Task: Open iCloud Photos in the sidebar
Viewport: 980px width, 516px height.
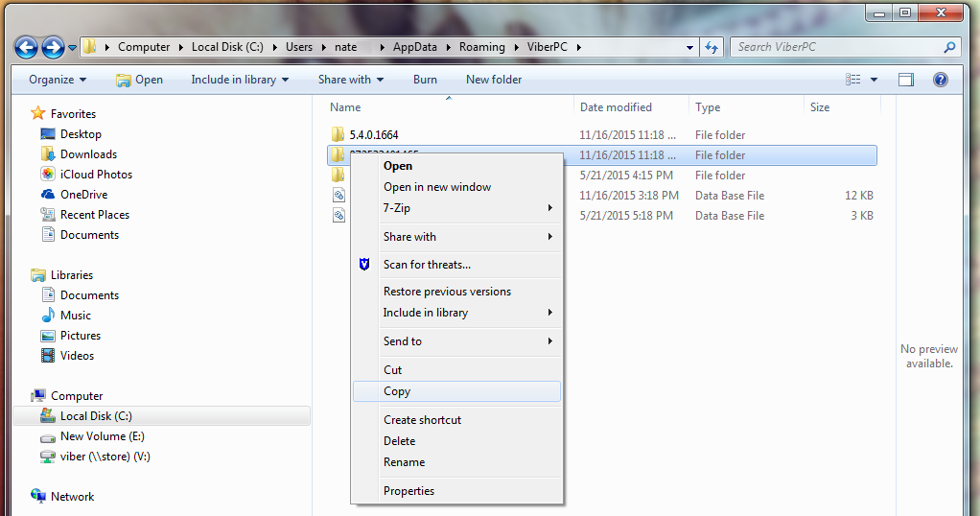Action: 96,174
